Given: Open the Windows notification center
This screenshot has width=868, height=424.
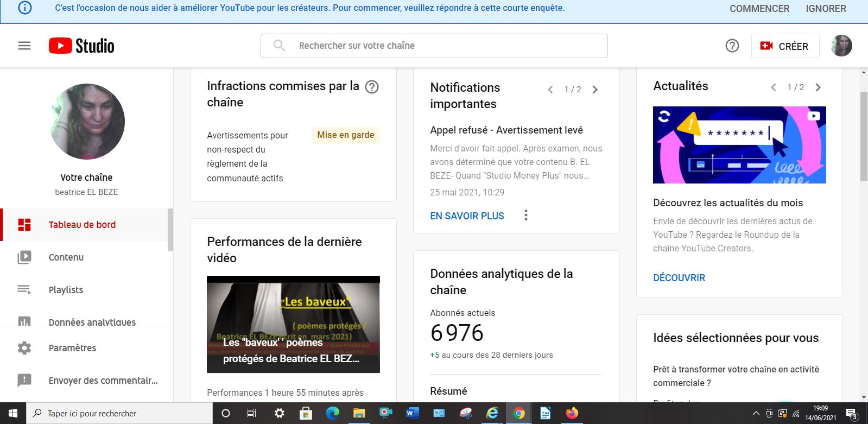Looking at the screenshot, I should [852, 414].
